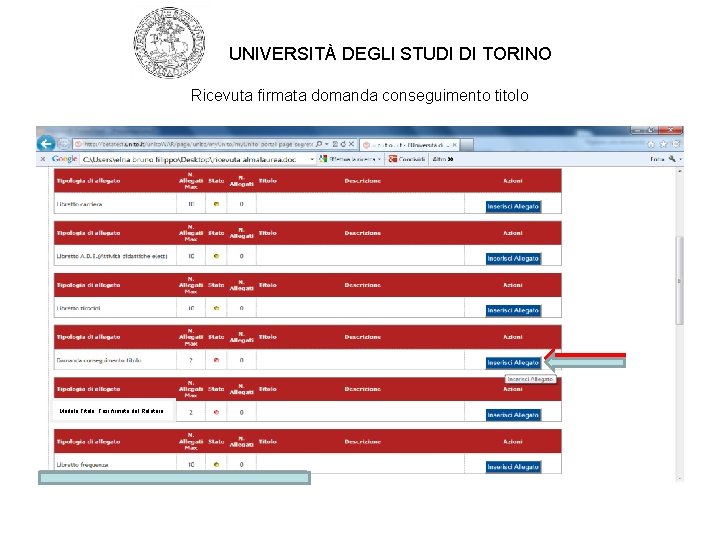Screen dimensions: 720x540
Task: Click Inserisci Allegato in the Modulo row
Action: (x=513, y=415)
